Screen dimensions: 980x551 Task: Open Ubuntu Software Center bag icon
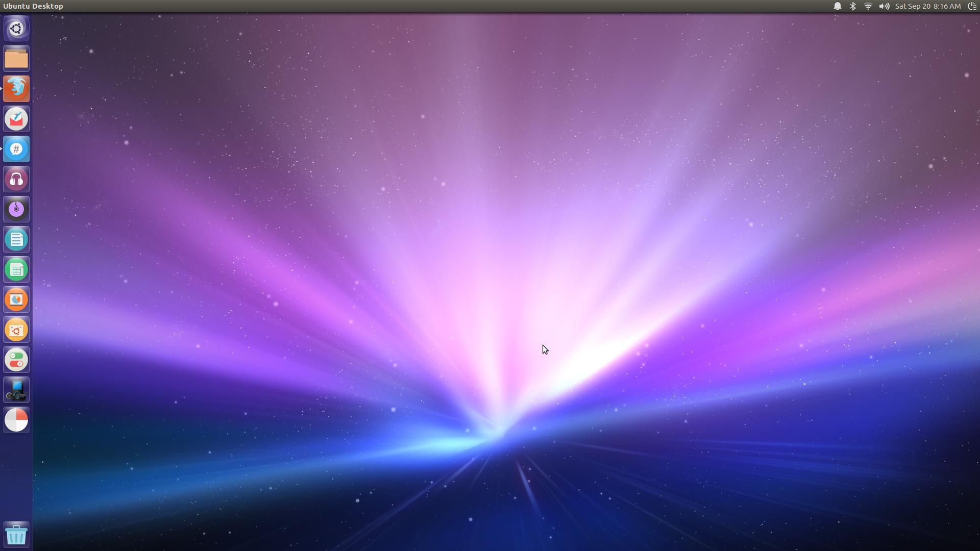[x=16, y=330]
